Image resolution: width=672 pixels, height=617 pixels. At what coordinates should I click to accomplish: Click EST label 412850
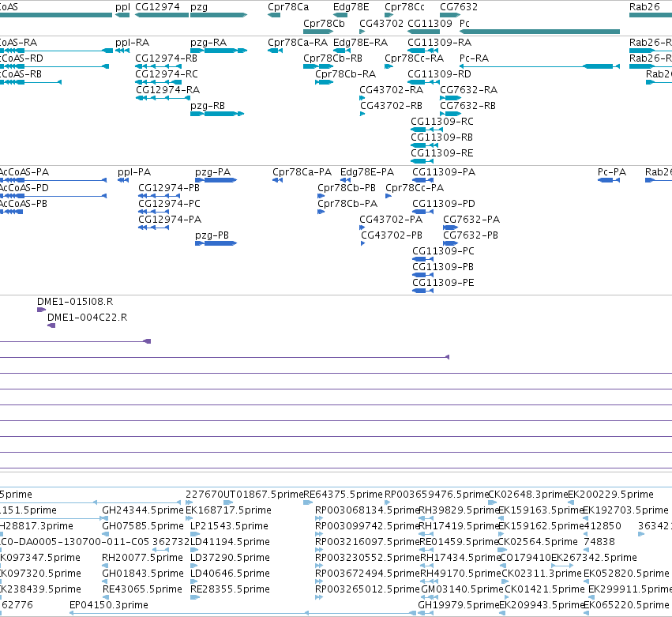(x=603, y=526)
